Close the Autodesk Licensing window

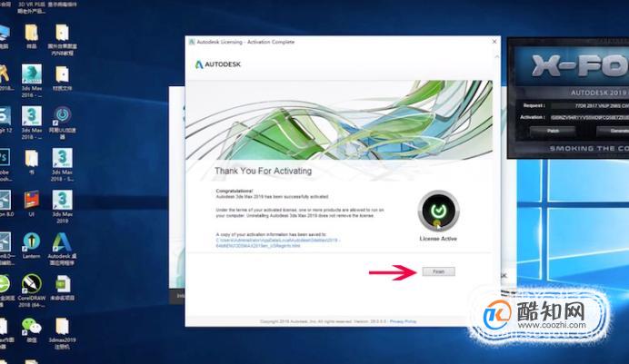[494, 41]
